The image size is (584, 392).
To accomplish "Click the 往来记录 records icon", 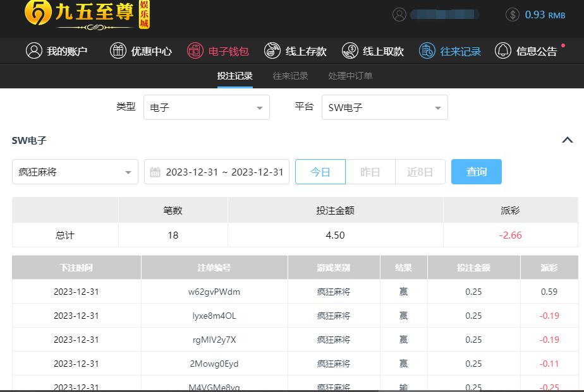I will click(x=427, y=50).
